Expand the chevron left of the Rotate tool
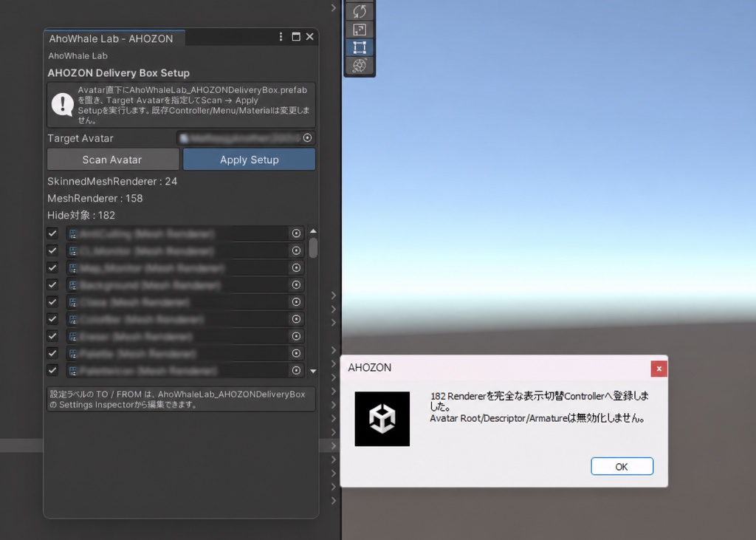This screenshot has width=756, height=540. click(x=334, y=7)
